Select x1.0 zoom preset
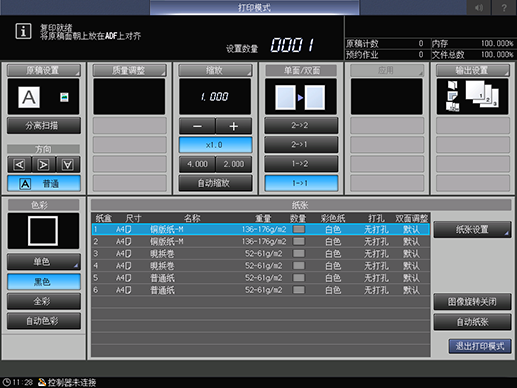This screenshot has width=517, height=388. point(215,145)
